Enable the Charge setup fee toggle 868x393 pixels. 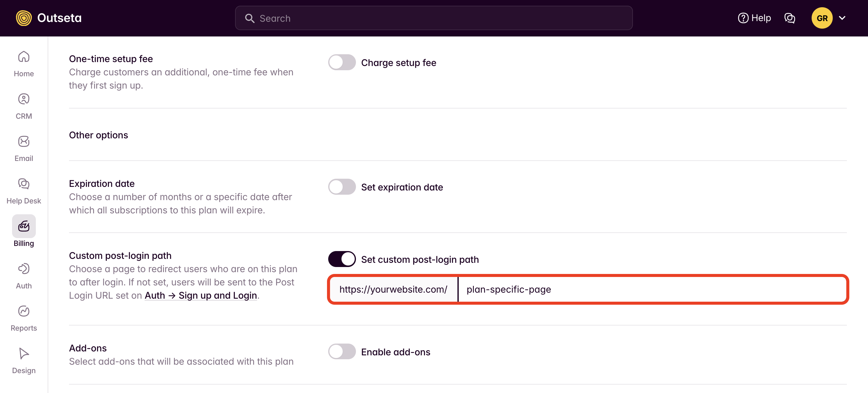pos(342,62)
